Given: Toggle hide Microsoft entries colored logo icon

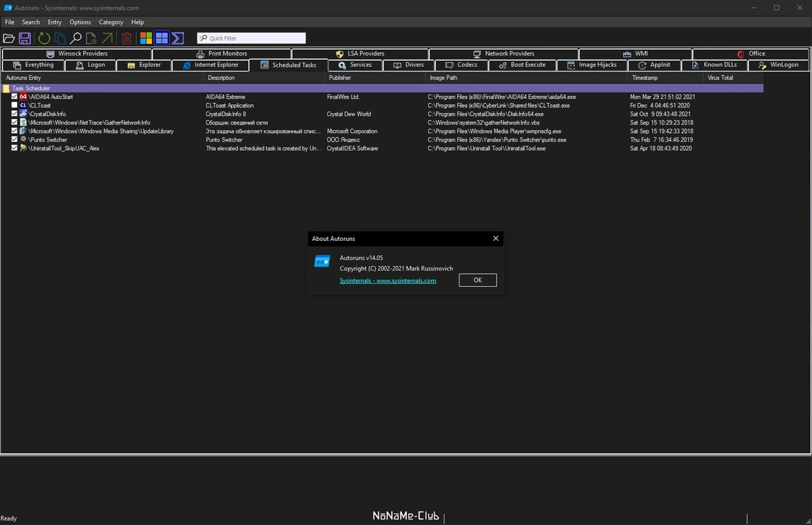Looking at the screenshot, I should click(x=146, y=39).
